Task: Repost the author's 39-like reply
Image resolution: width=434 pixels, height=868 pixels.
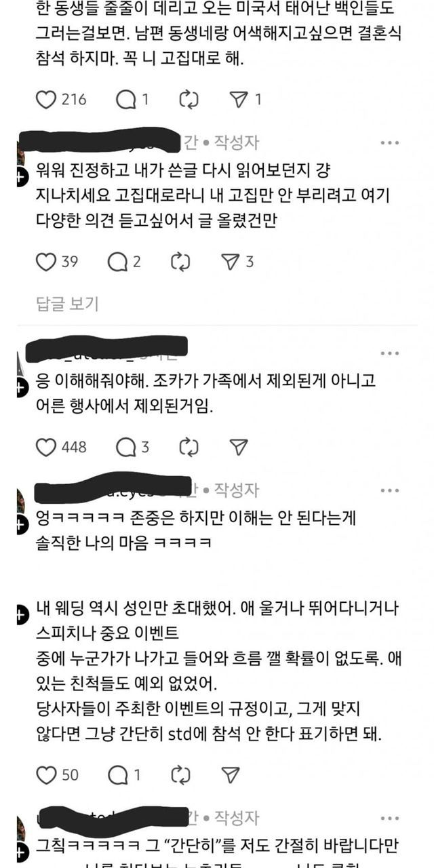Action: (x=180, y=262)
